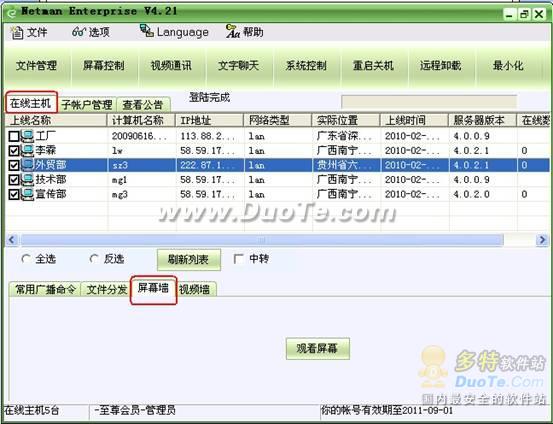Open the Language menu

click(174, 32)
